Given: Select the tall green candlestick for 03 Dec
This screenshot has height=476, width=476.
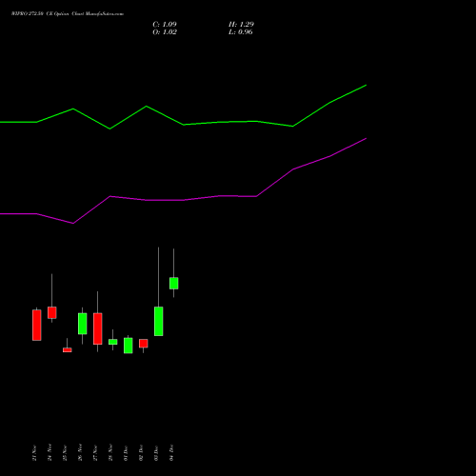Looking at the screenshot, I should point(159,321).
